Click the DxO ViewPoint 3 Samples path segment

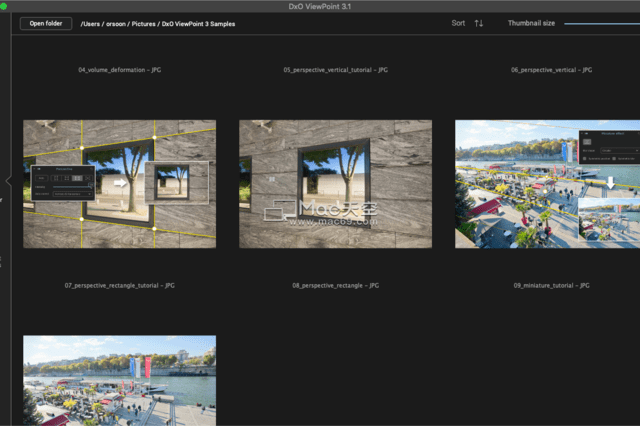[198, 24]
